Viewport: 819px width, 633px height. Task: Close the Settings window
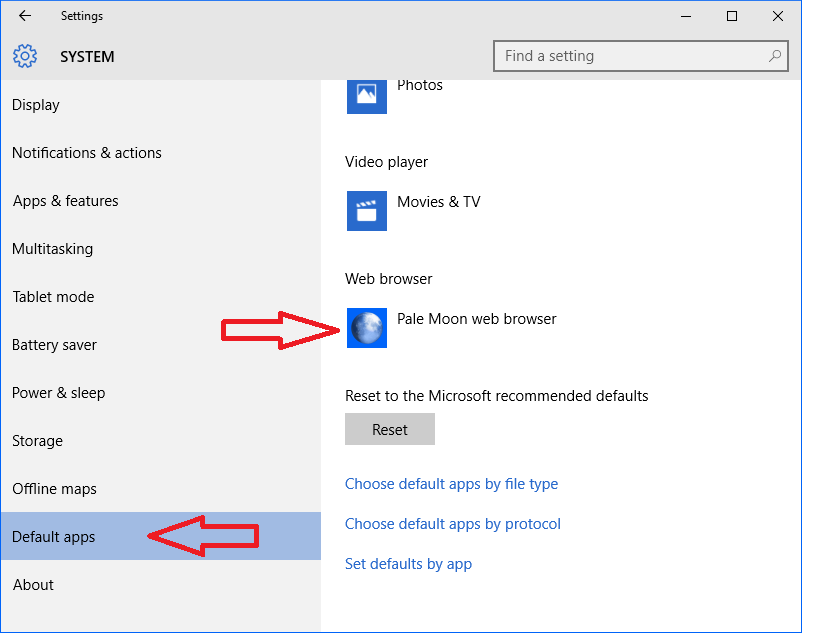pyautogui.click(x=778, y=16)
